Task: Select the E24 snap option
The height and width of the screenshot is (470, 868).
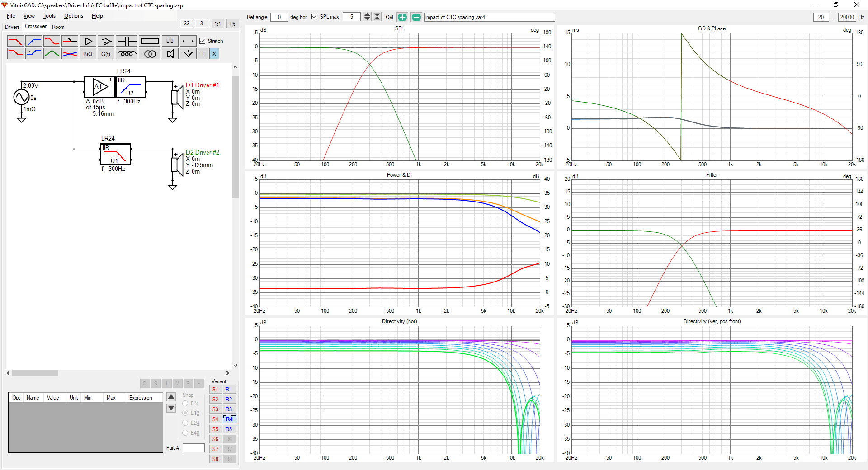Action: 185,423
